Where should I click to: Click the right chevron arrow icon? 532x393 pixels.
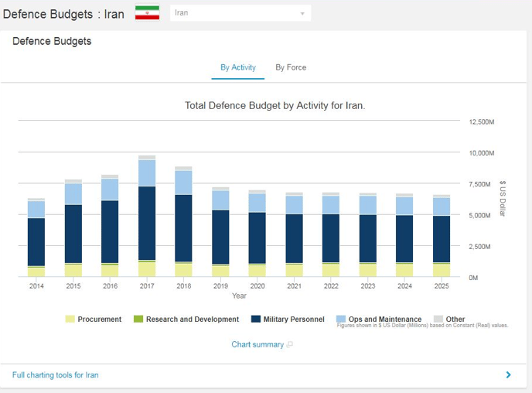pos(508,375)
